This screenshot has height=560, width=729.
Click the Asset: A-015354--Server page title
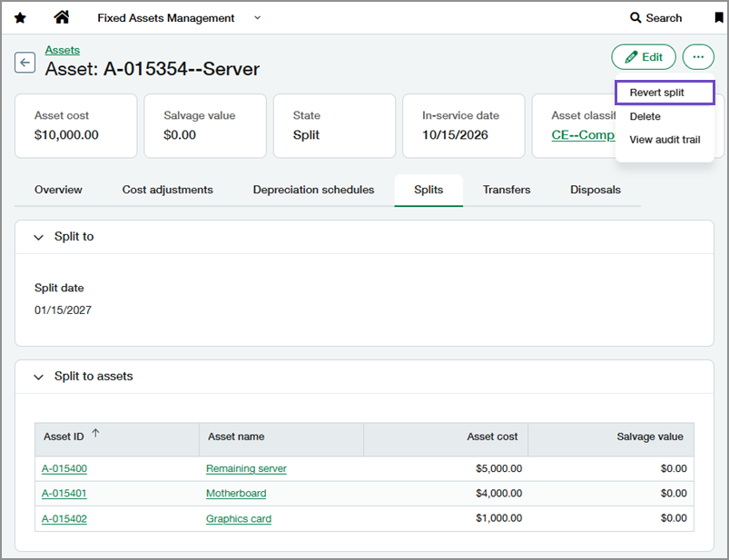[152, 69]
